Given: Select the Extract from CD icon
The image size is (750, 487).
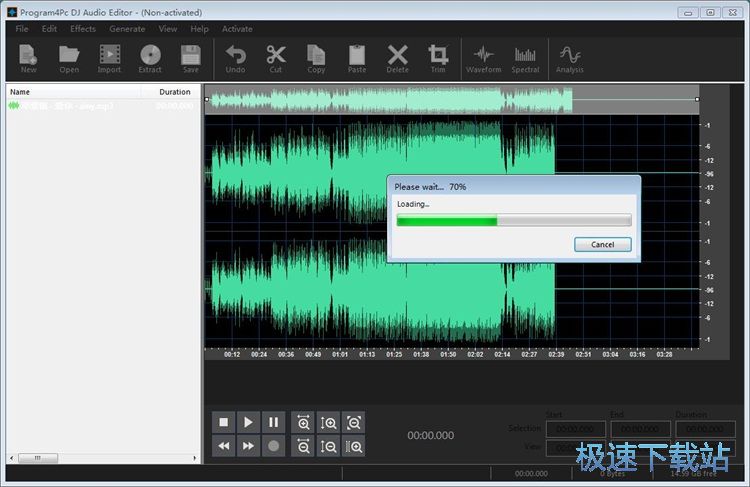Looking at the screenshot, I should coord(150,58).
